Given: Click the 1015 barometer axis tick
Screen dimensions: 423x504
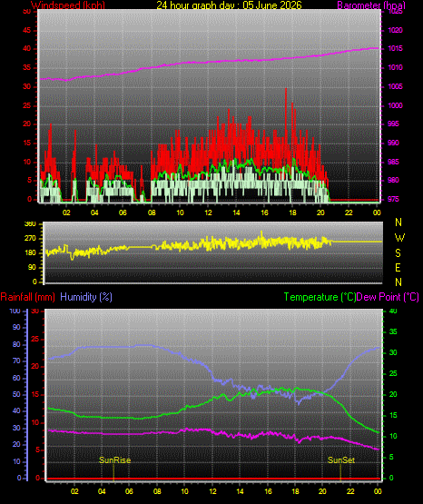Looking at the screenshot, I should tap(396, 49).
